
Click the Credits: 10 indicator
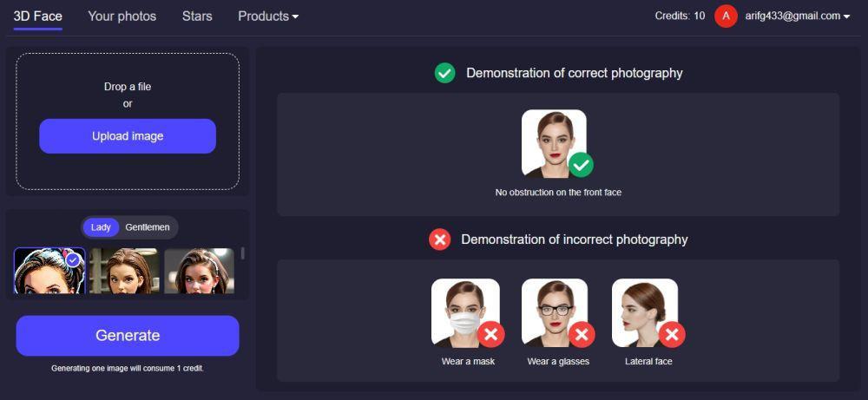(x=680, y=16)
